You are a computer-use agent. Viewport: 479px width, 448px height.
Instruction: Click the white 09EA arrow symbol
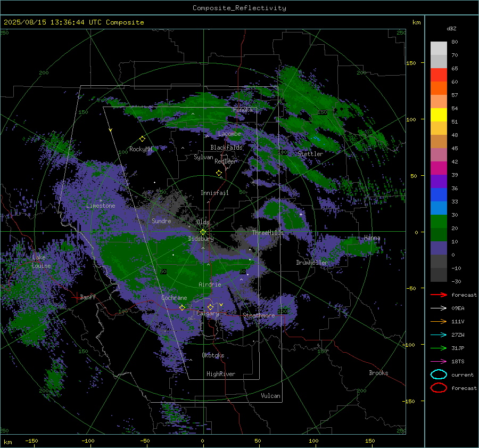pos(439,308)
